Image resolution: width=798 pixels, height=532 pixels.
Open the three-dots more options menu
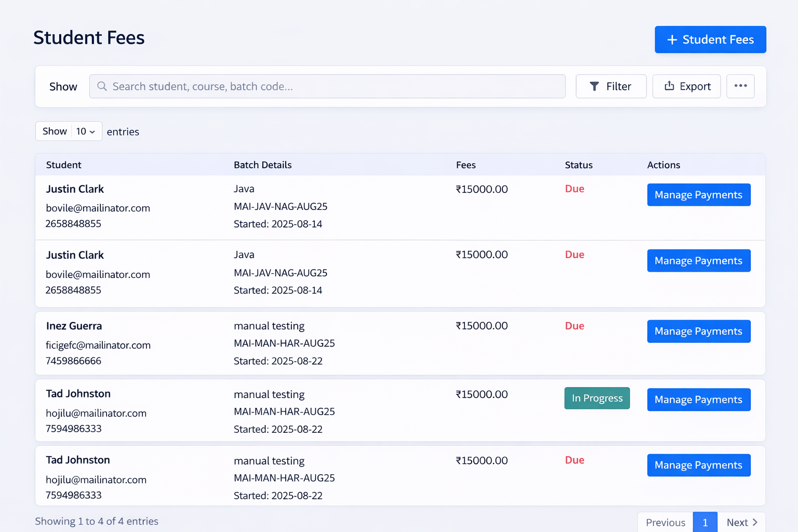(x=740, y=86)
